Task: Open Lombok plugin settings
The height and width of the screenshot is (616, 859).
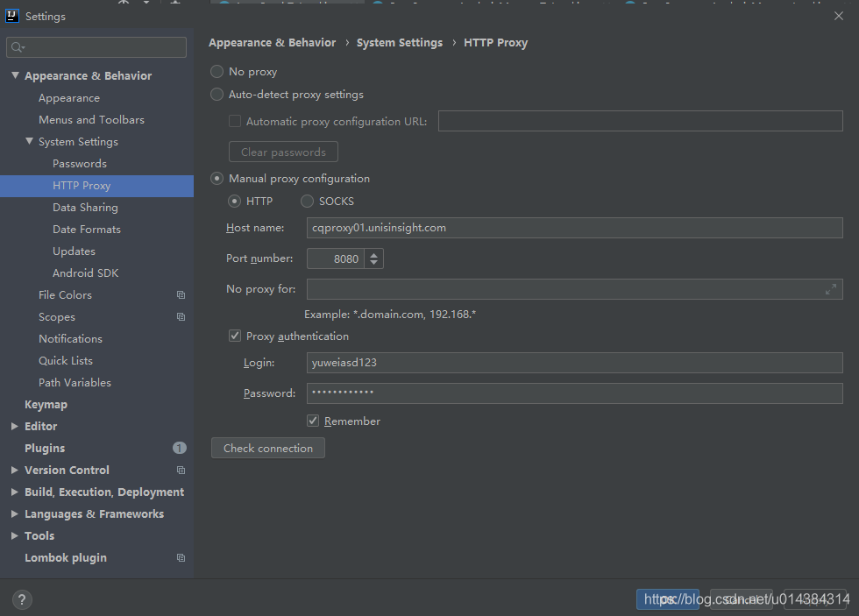Action: click(x=66, y=558)
